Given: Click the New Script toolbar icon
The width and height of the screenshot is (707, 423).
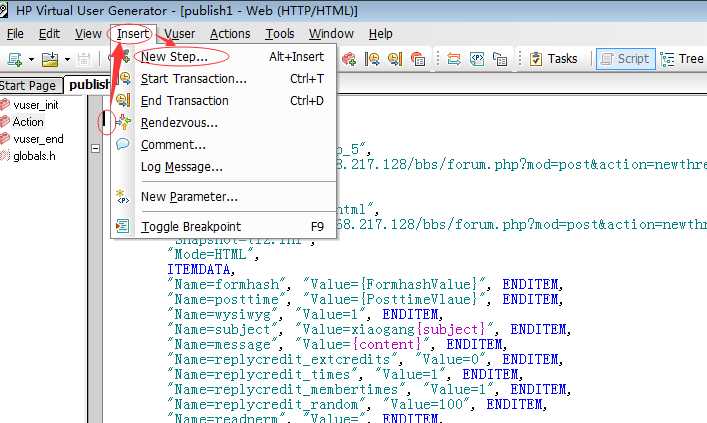Looking at the screenshot, I should click(15, 59).
